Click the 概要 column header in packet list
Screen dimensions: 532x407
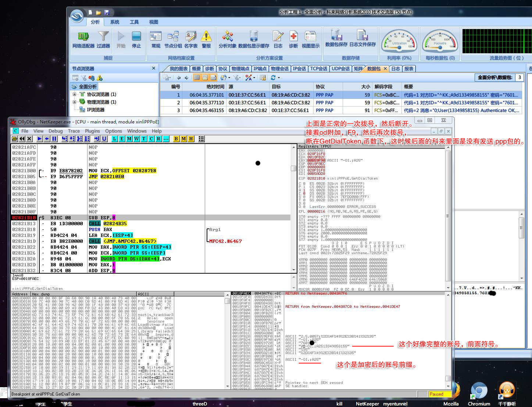tap(462, 87)
